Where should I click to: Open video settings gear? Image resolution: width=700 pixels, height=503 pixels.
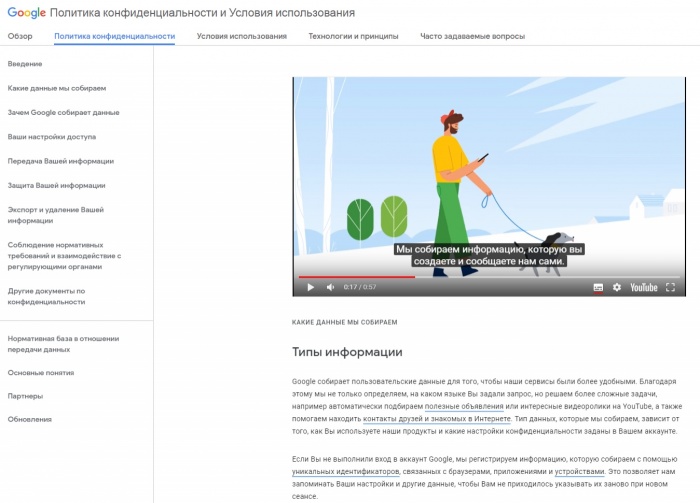(x=617, y=287)
